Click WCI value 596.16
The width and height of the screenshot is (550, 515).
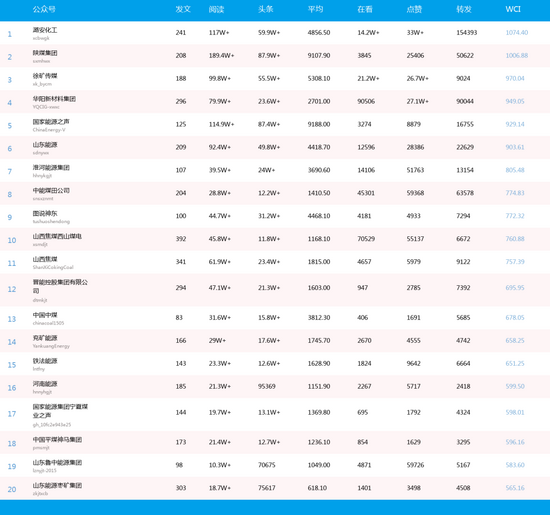[515, 442]
